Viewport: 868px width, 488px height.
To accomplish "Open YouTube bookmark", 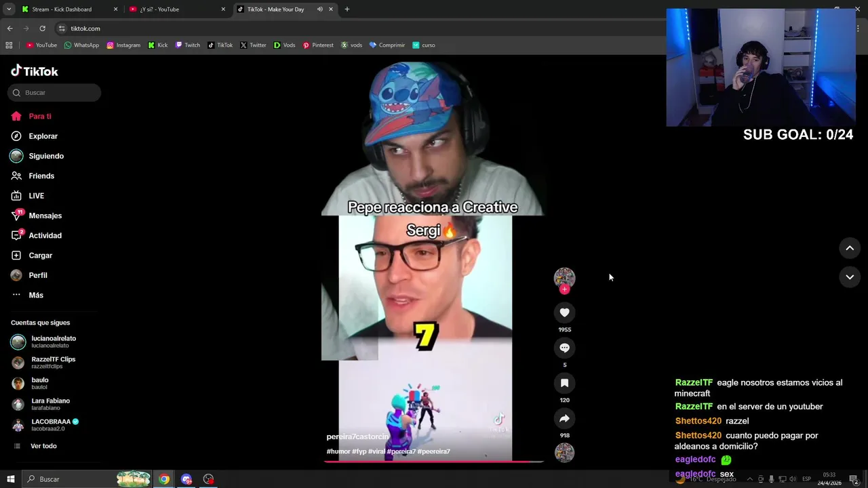I will (x=41, y=45).
